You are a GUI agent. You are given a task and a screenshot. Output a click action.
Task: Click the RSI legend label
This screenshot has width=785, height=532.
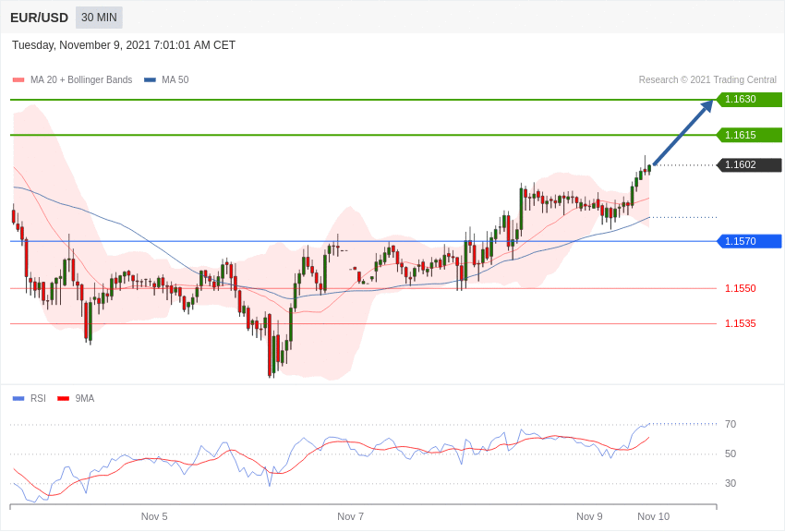tap(38, 398)
